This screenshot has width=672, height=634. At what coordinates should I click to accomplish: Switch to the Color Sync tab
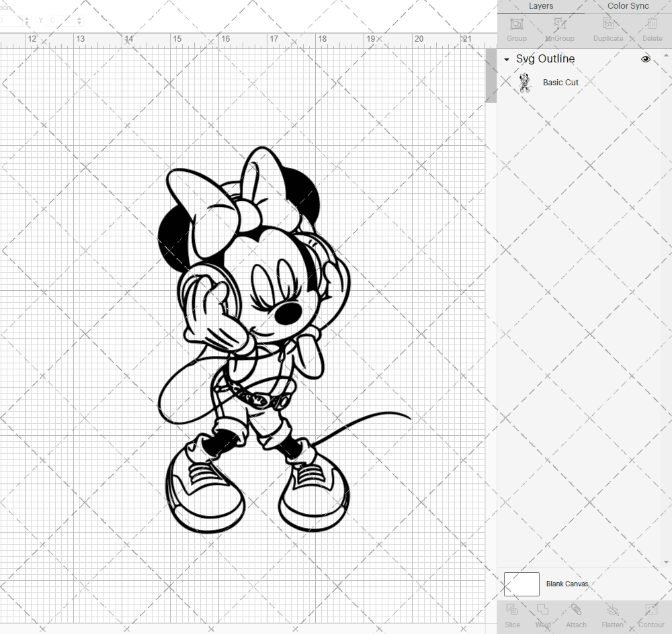tap(628, 6)
